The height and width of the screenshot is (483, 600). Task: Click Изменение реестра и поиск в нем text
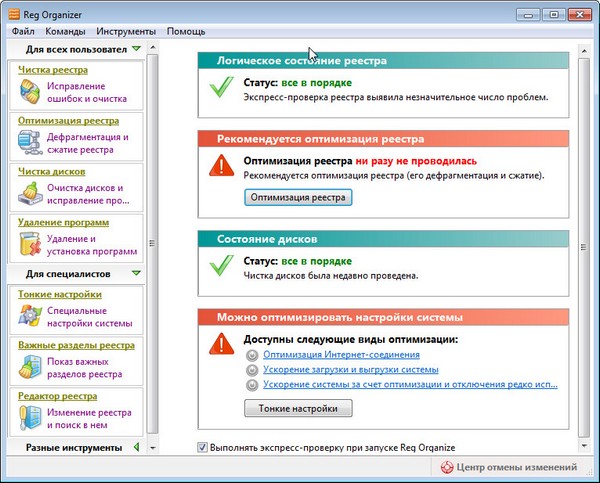click(89, 419)
